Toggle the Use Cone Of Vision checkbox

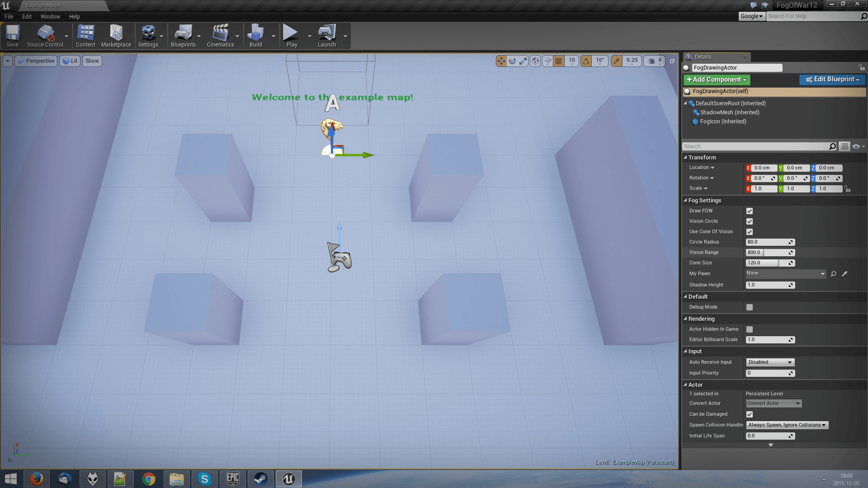click(750, 231)
